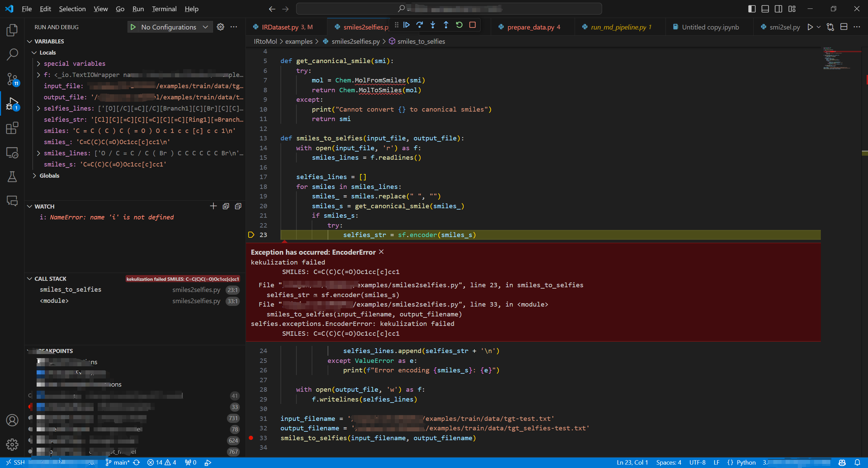The width and height of the screenshot is (868, 468).
Task: Expand special variables
Action: 38,63
